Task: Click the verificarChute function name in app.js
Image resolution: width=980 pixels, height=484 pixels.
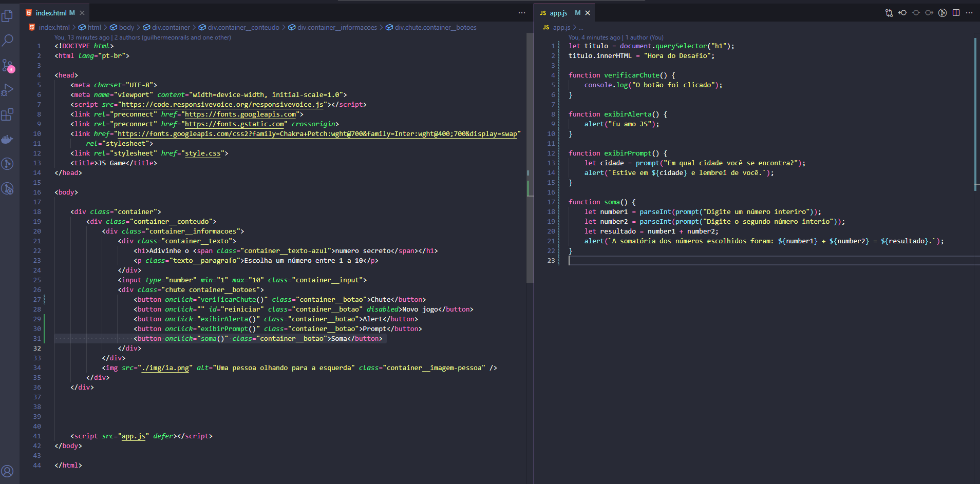Action: pyautogui.click(x=631, y=75)
